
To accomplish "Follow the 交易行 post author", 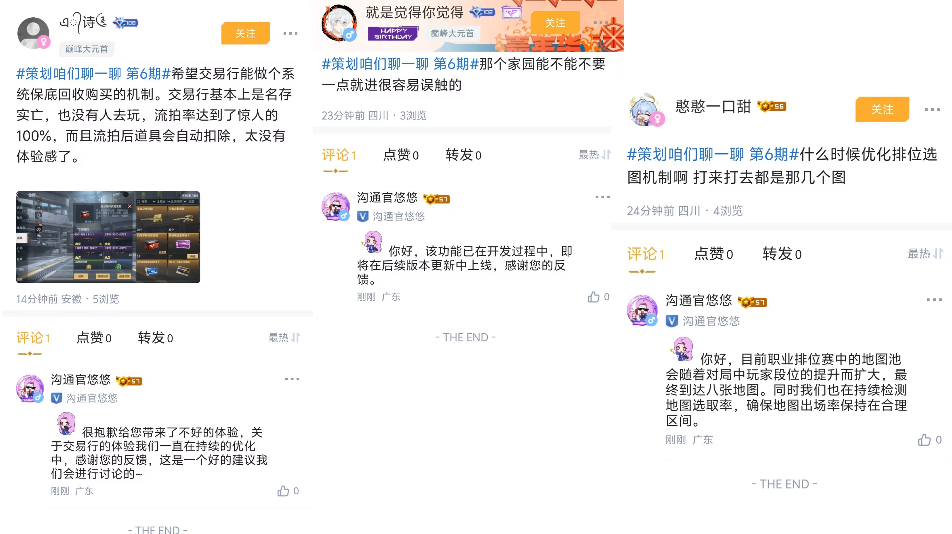I will click(245, 33).
